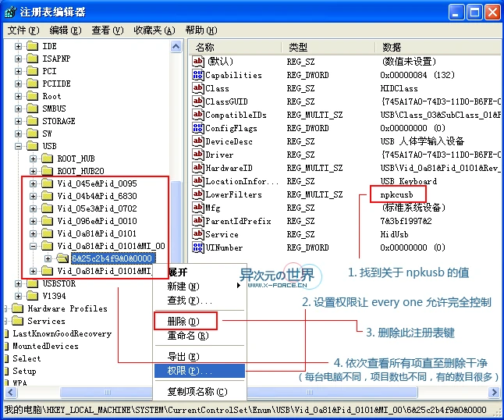Click the ConfigFlags DWORD value icon

(197, 128)
